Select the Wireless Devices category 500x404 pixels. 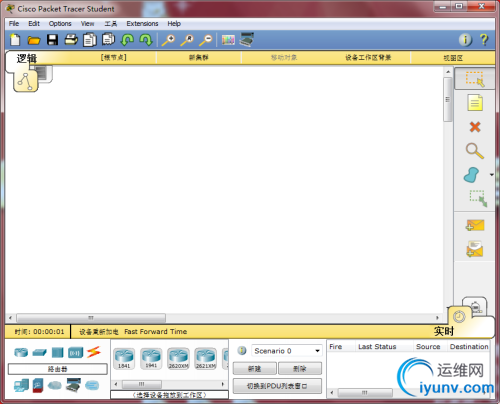[x=75, y=352]
